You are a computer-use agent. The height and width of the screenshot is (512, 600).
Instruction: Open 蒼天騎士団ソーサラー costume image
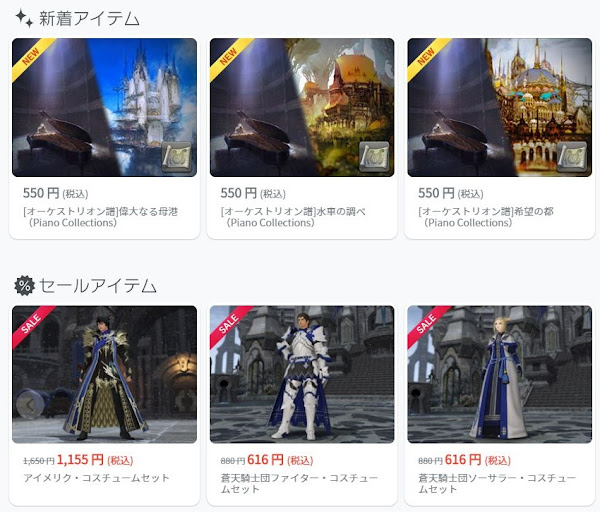(499, 374)
